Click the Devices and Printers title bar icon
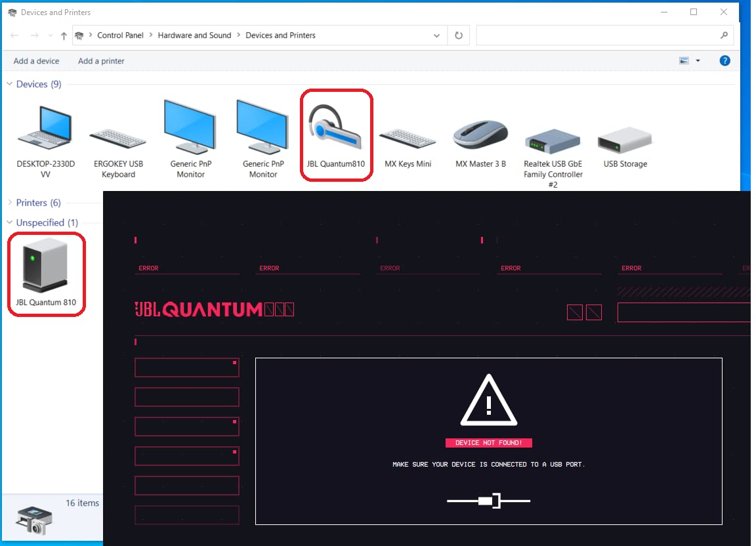Screen dimensions: 756x546 (x=12, y=12)
